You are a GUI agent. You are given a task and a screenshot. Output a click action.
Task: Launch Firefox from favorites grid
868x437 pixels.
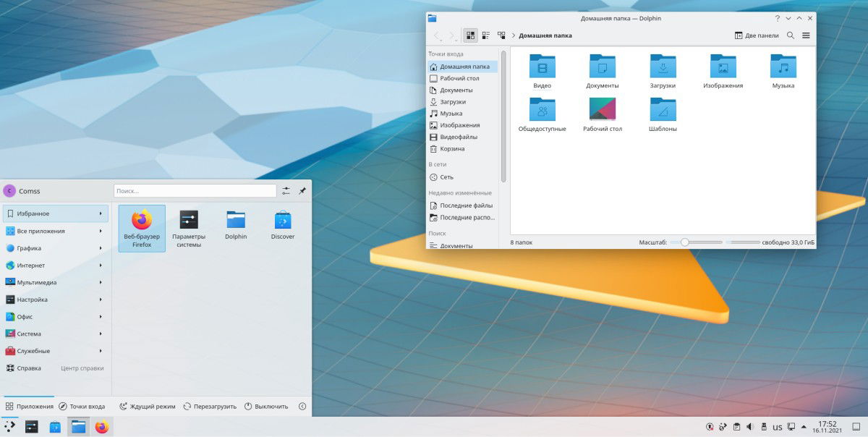tap(142, 228)
